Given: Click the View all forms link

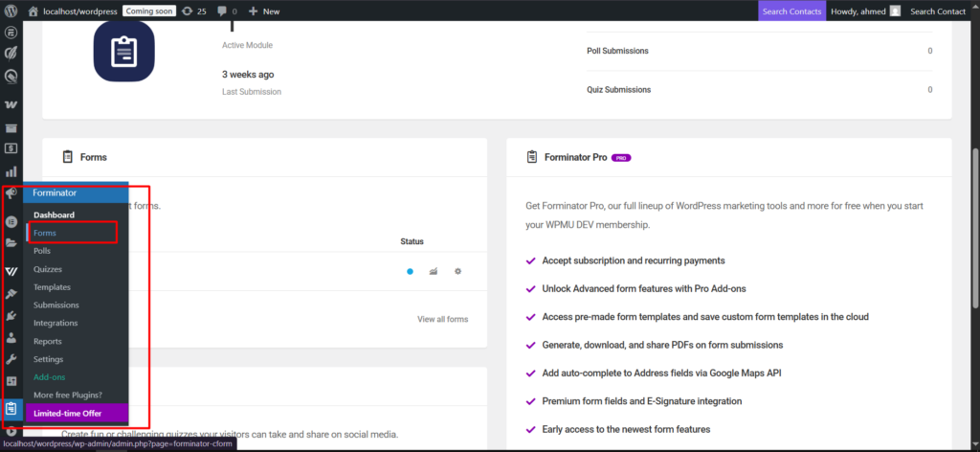Looking at the screenshot, I should [442, 319].
